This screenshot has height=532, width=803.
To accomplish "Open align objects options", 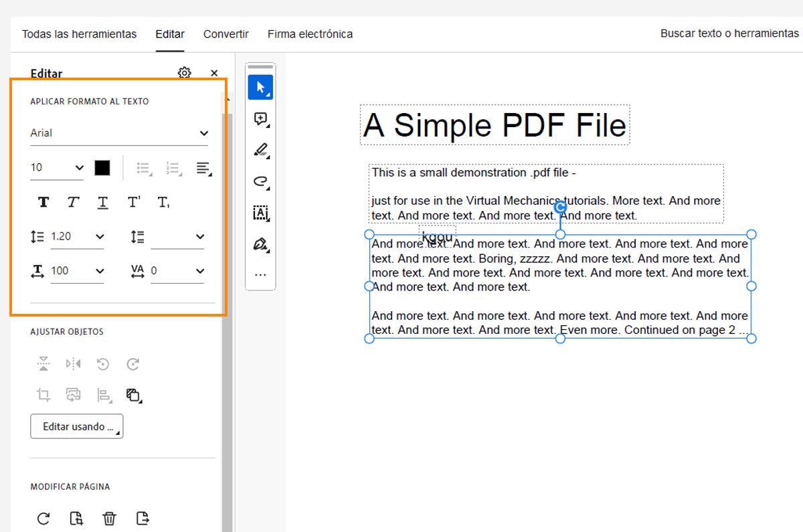I will (x=104, y=395).
